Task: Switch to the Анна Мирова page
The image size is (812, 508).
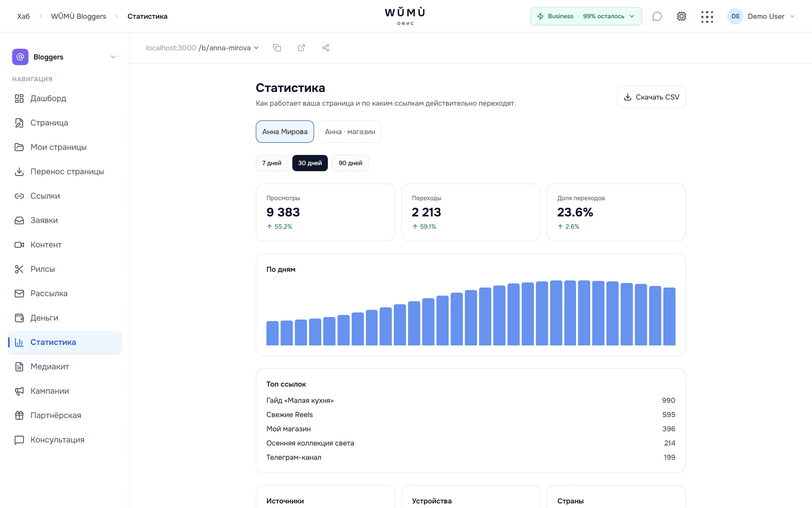Action: coord(285,131)
